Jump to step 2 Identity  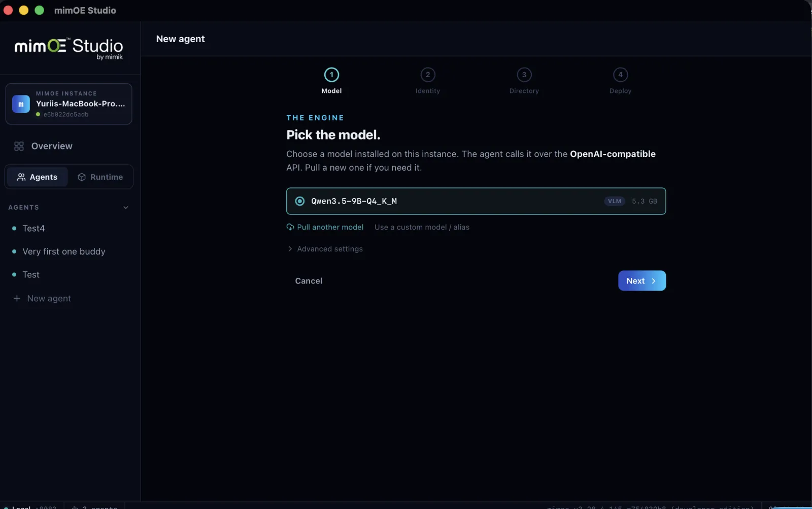(x=428, y=81)
